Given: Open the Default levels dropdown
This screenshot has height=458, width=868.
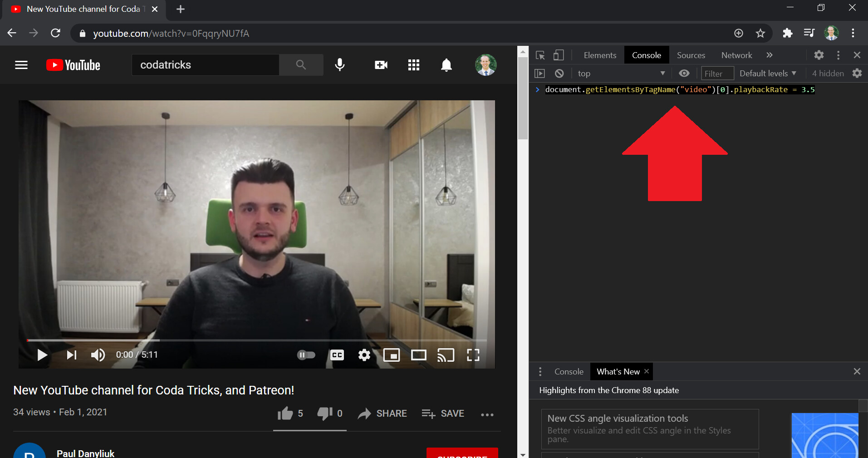Looking at the screenshot, I should 768,73.
